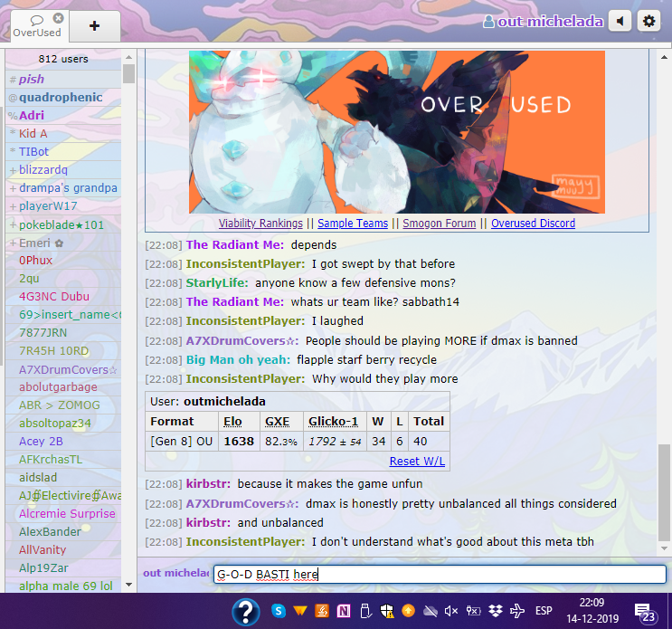Click the muted volume tray icon
This screenshot has height=629, width=672.
click(x=450, y=611)
